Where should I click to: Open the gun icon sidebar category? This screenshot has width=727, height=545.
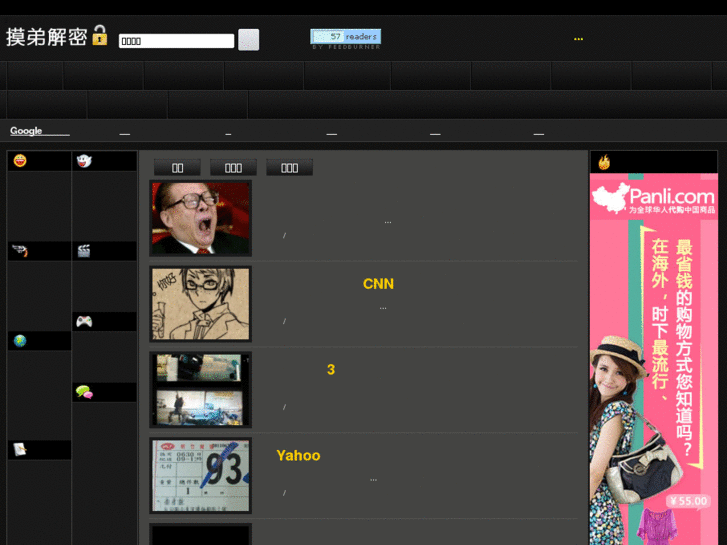coord(20,250)
